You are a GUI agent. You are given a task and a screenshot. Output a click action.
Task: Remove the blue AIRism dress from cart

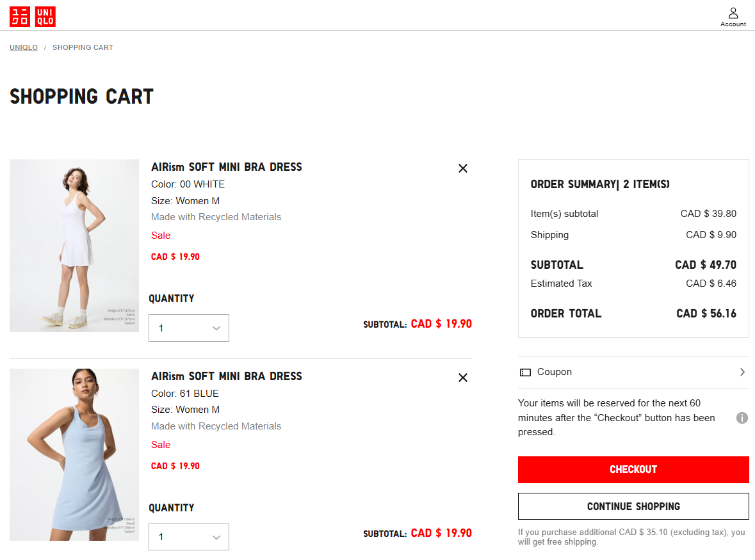click(x=463, y=378)
